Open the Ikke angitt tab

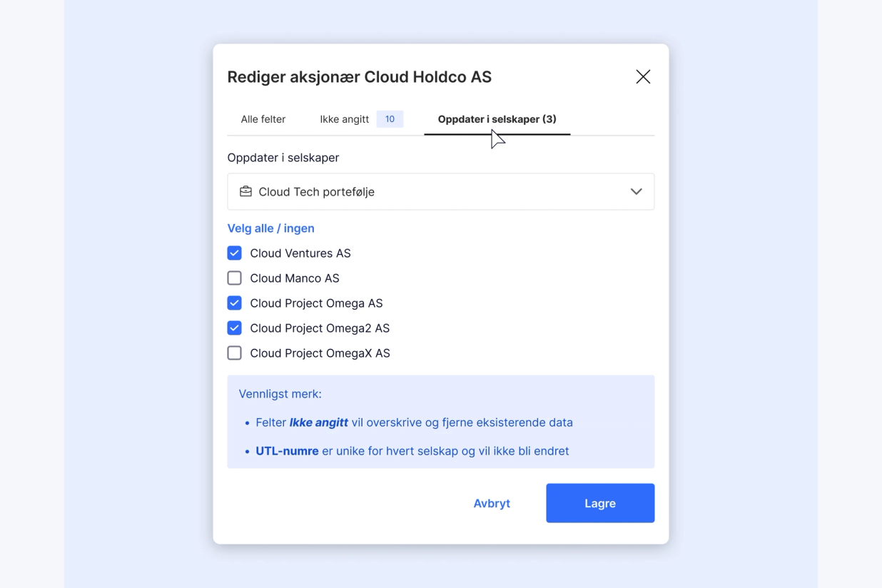[344, 119]
